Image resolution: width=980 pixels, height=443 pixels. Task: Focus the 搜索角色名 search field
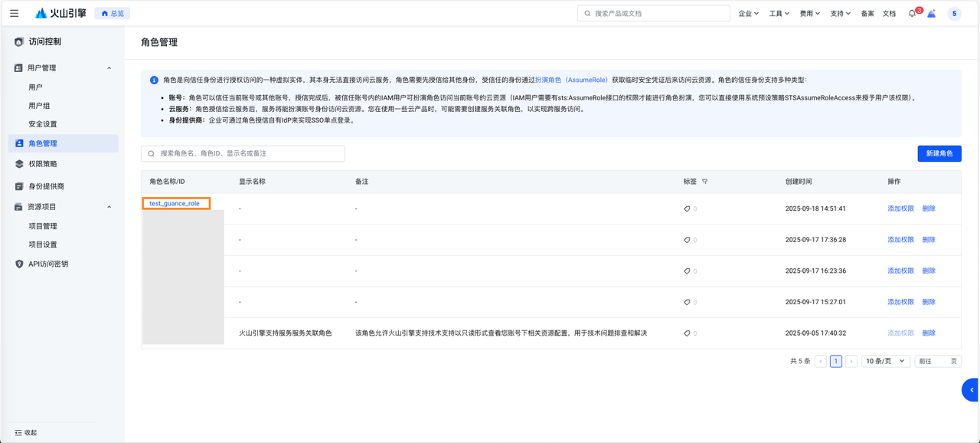coord(243,153)
